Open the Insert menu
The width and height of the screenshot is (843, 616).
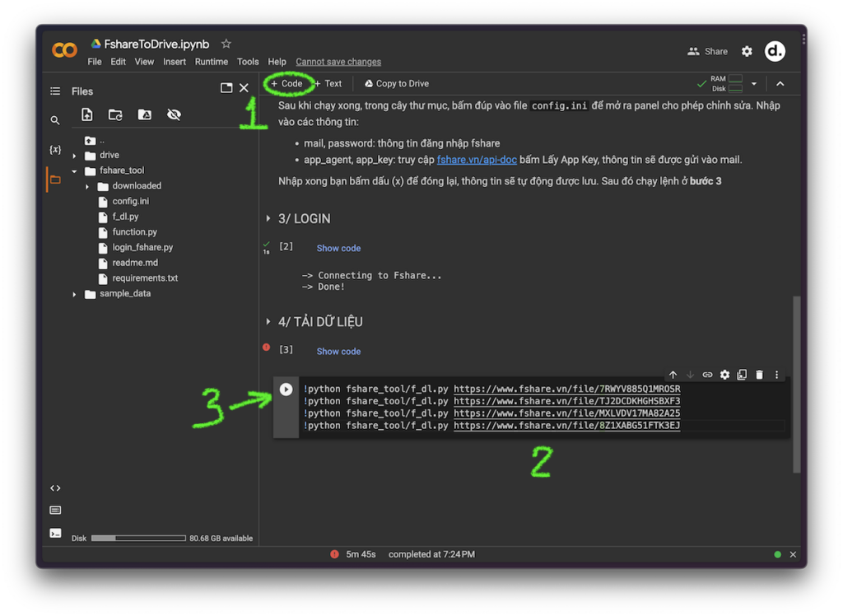(x=175, y=62)
